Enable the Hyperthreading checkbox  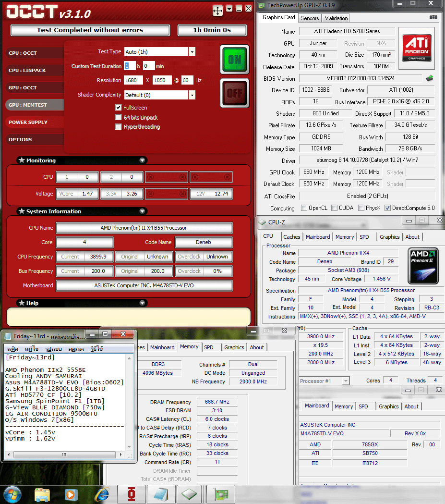coord(118,127)
